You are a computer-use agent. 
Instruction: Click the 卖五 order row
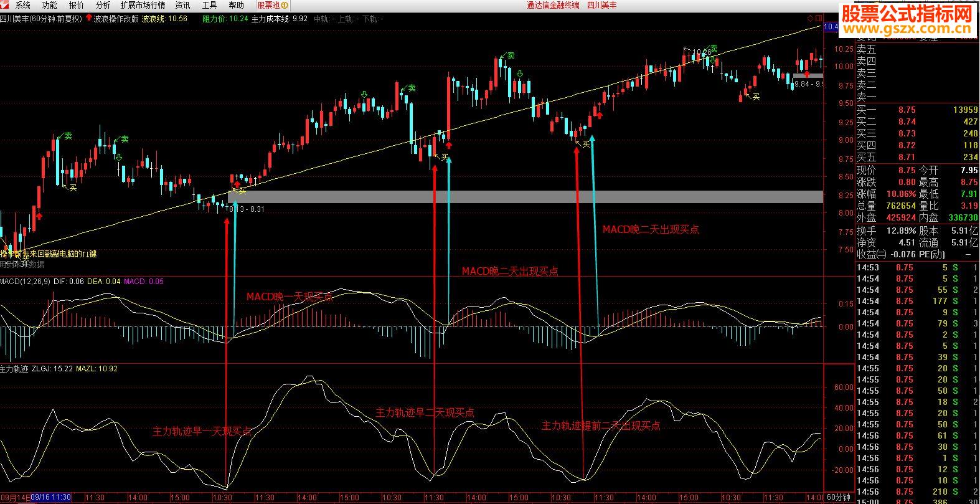917,49
